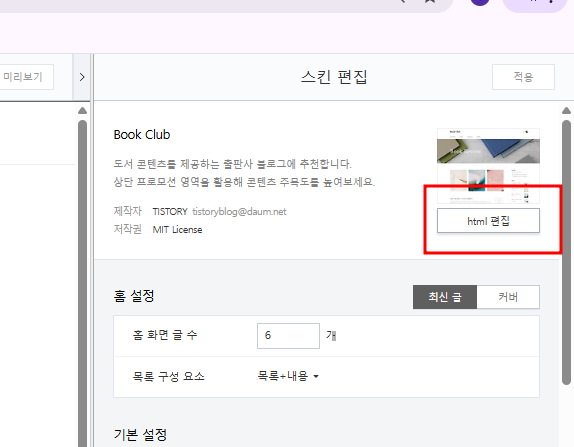
Task: Open the 목록+내용 dropdown
Action: pyautogui.click(x=288, y=376)
